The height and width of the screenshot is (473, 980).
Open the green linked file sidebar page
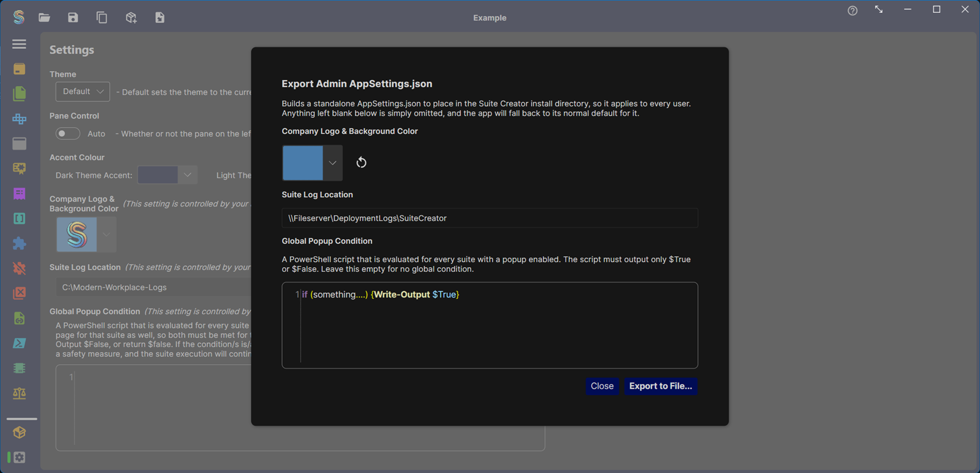pos(19,318)
